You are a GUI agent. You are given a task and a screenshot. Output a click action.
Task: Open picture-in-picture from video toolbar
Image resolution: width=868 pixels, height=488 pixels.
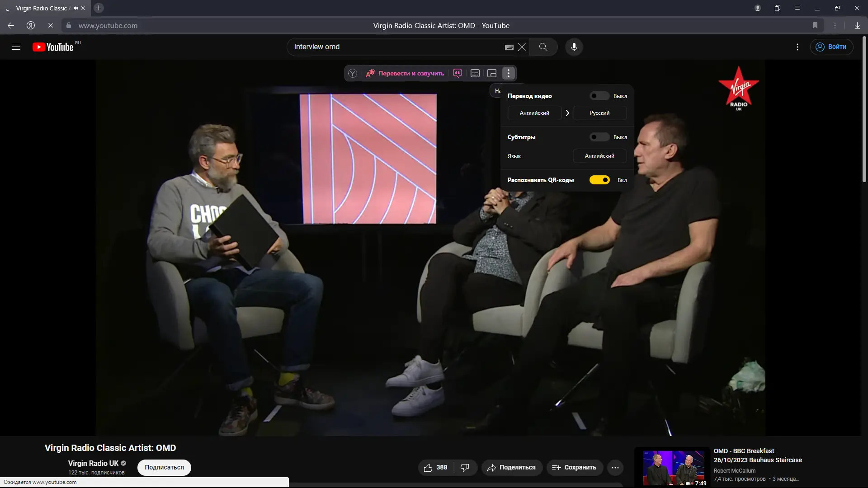(x=492, y=73)
